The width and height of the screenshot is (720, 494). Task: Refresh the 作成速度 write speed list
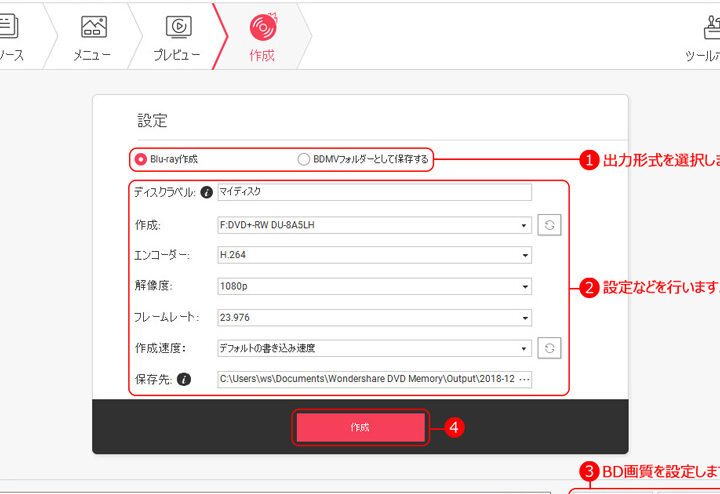point(549,348)
